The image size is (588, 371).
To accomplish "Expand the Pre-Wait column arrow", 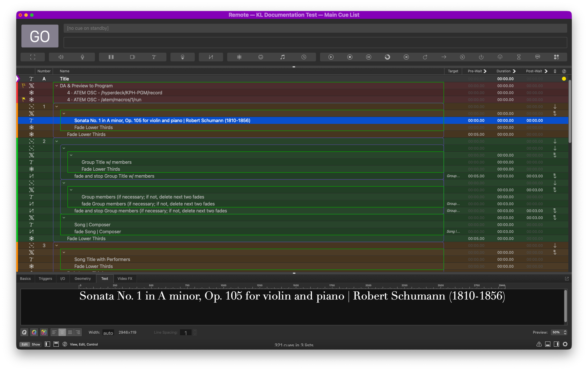I will 485,71.
